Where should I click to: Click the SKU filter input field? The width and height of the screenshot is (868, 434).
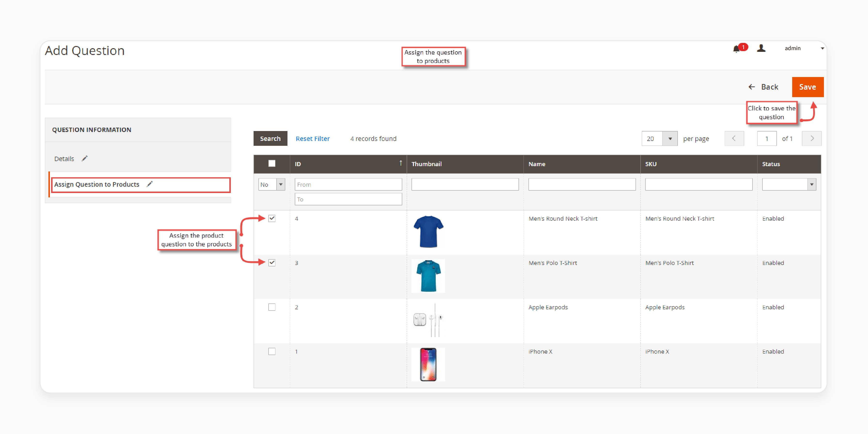(x=698, y=185)
